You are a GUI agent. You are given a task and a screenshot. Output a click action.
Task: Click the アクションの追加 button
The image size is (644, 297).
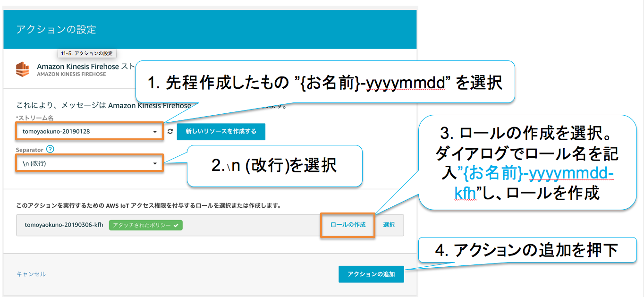pyautogui.click(x=371, y=274)
